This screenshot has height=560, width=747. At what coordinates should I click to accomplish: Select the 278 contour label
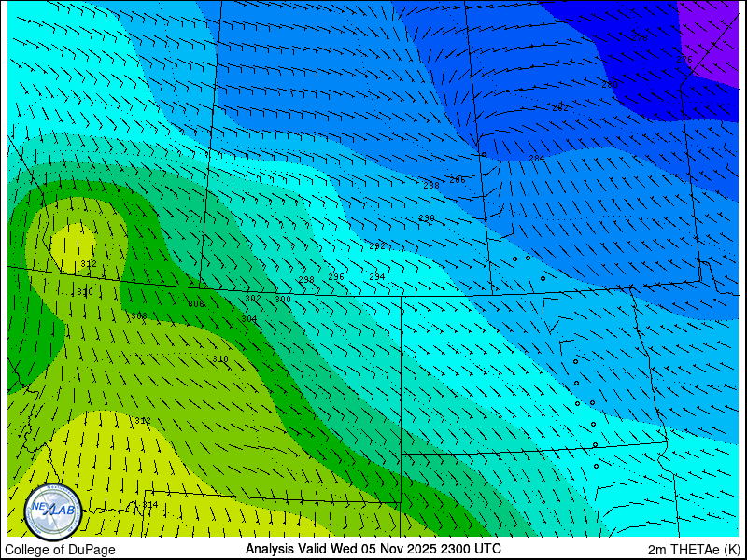click(x=640, y=37)
